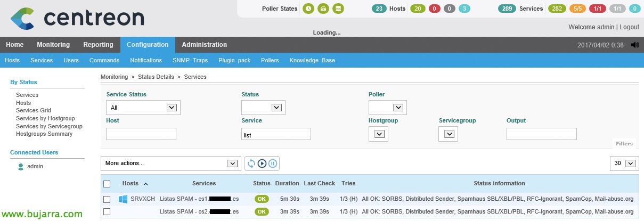This screenshot has width=644, height=221.
Task: Expand the More actions dropdown
Action: tap(170, 163)
